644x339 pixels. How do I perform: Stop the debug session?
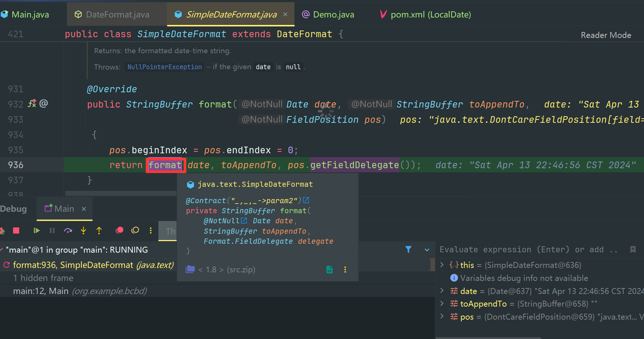(16, 231)
